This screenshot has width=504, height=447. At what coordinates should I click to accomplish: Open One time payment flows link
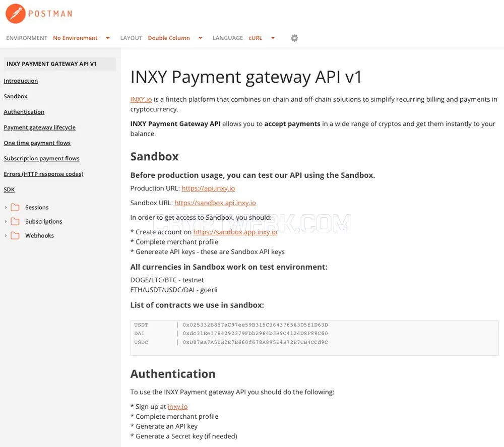[x=37, y=143]
